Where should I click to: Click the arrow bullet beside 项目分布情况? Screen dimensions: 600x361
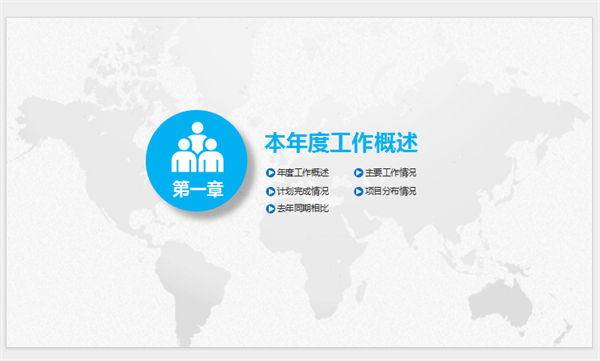point(359,191)
